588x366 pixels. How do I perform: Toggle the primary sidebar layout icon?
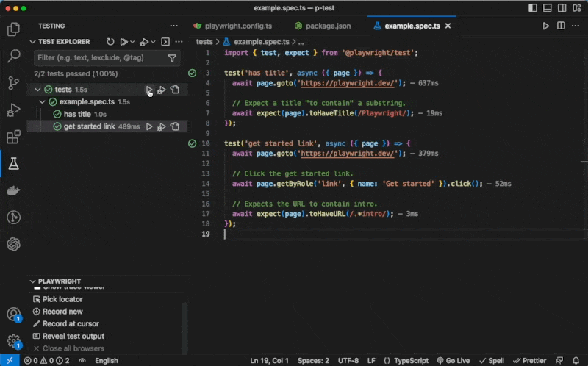[532, 8]
